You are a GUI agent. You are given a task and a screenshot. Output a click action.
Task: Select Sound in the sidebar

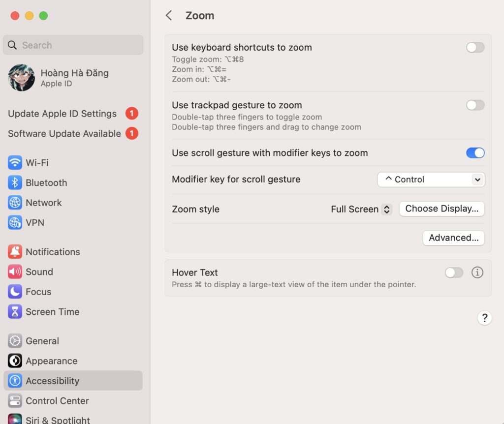[73, 272]
